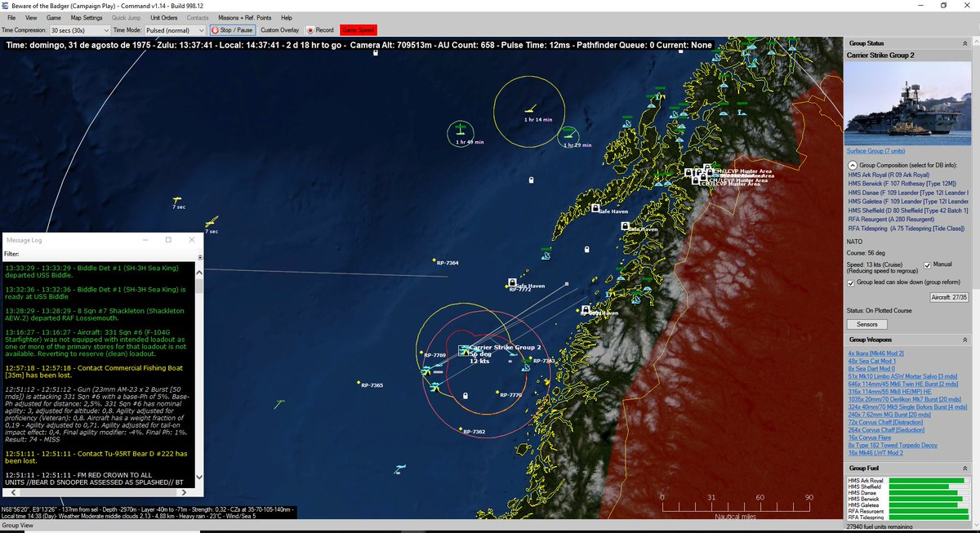This screenshot has height=533, width=980.
Task: Click the Custom Overlay button
Action: (280, 30)
